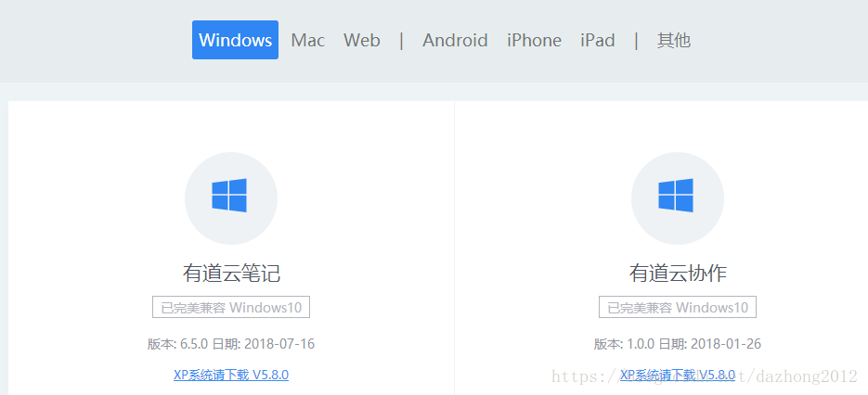
Task: Select the iPhone tab
Action: click(534, 41)
